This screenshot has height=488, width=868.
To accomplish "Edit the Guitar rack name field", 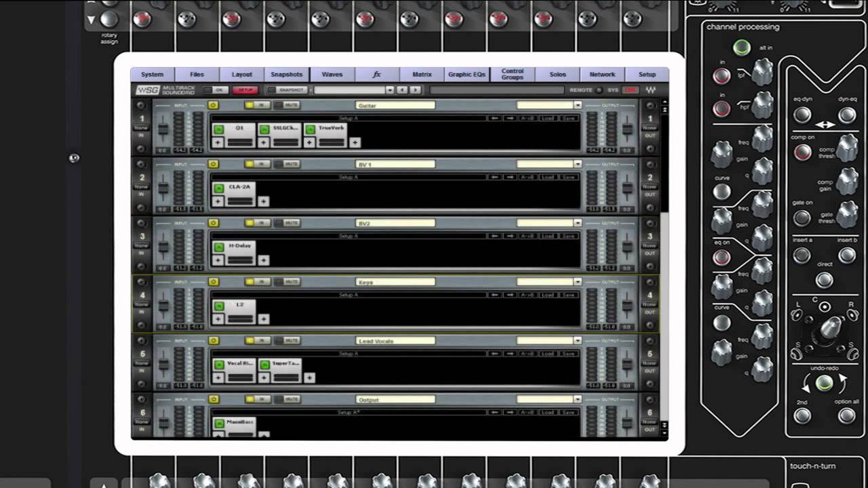I will click(395, 105).
